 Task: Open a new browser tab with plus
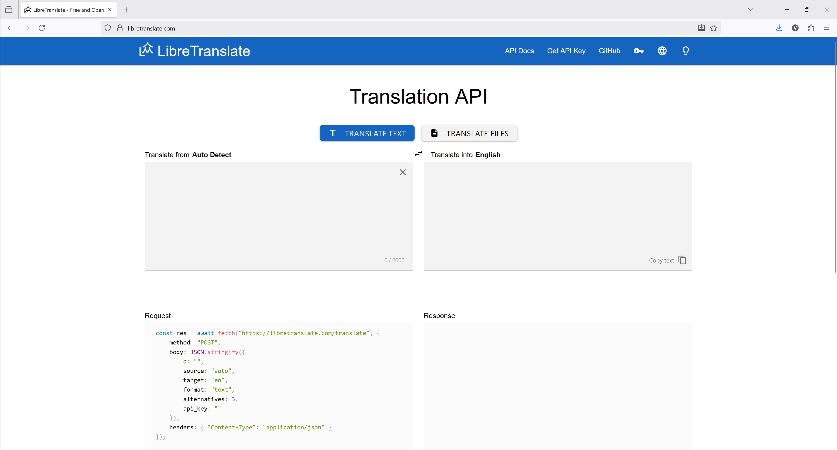pos(127,10)
